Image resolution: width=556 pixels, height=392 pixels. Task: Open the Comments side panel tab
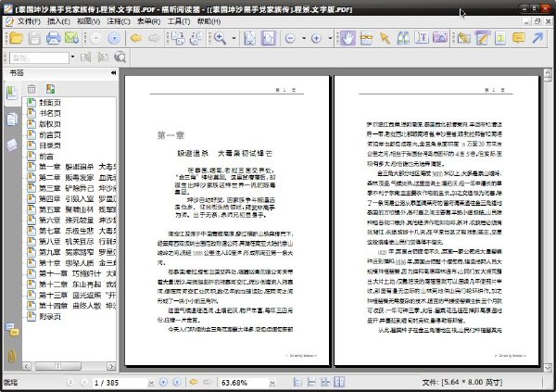click(x=12, y=330)
